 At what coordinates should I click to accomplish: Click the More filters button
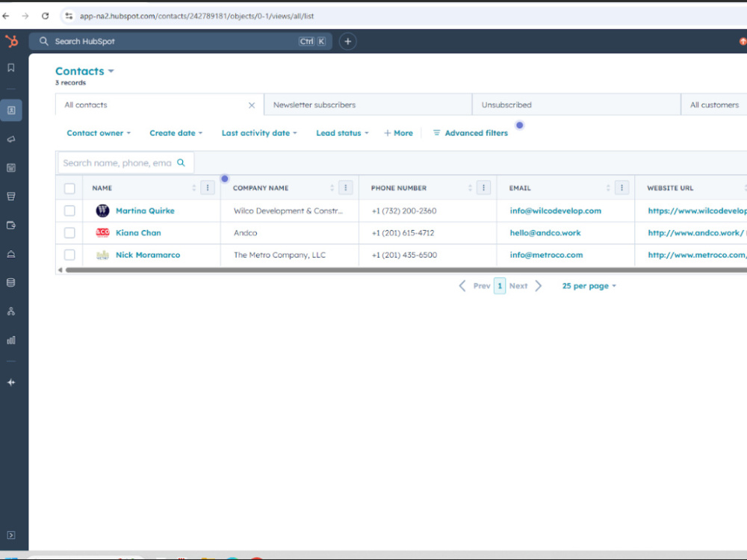398,133
